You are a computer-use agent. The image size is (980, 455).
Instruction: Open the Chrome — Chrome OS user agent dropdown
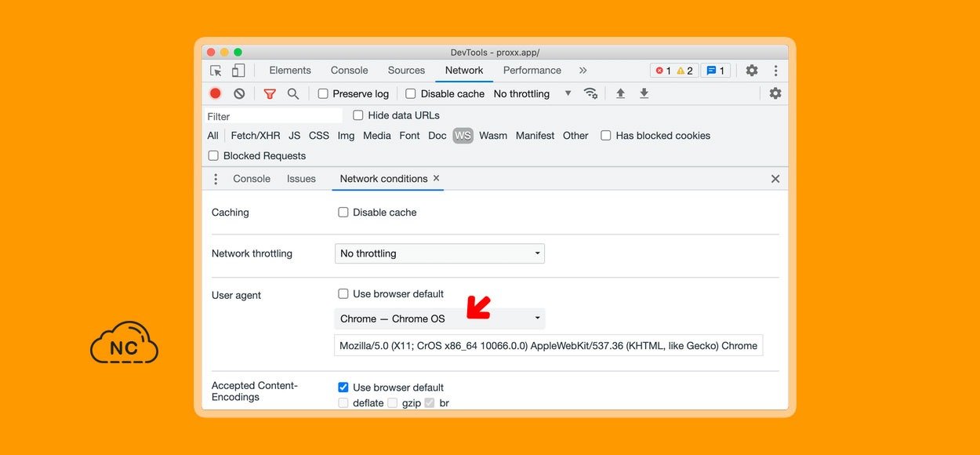tap(440, 318)
